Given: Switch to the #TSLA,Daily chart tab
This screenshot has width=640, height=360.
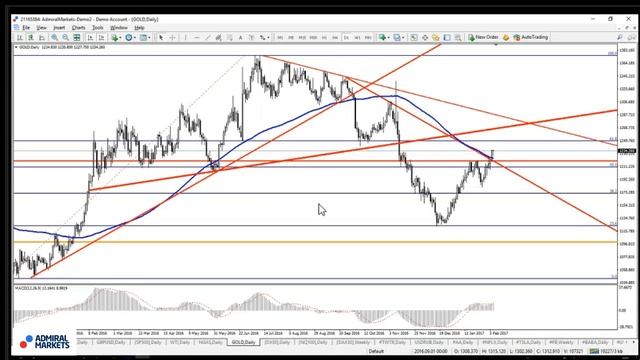Looking at the screenshot, I should (x=528, y=342).
